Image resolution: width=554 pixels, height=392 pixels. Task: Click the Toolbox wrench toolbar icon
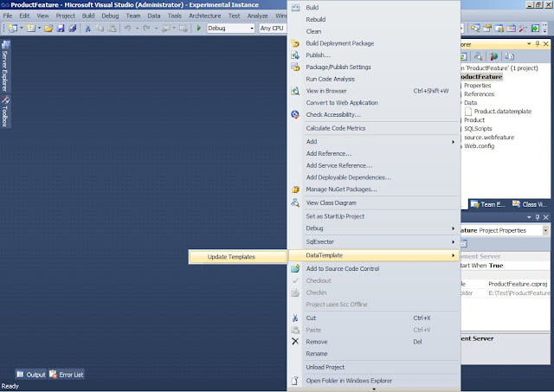pyautogui.click(x=523, y=29)
